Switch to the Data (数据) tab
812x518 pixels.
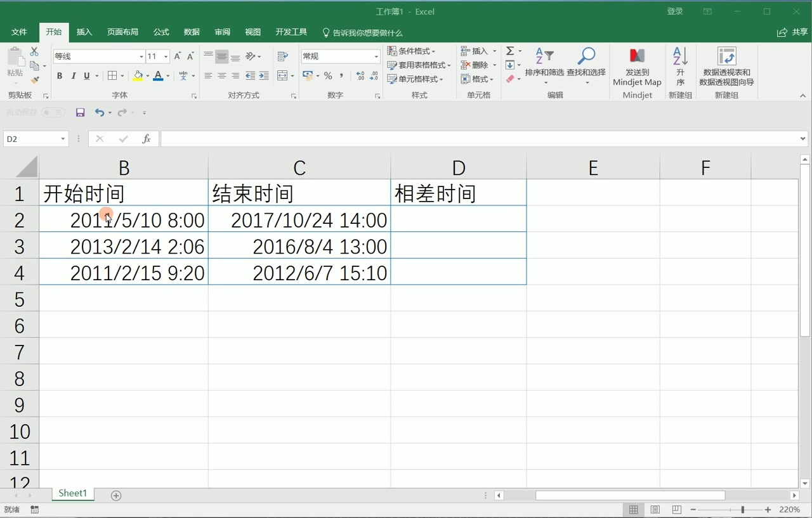pos(192,32)
